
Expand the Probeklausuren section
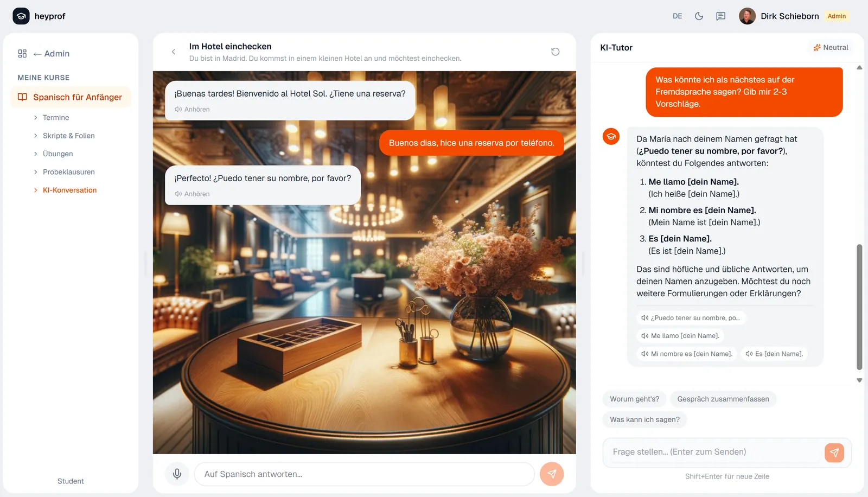[x=68, y=172]
